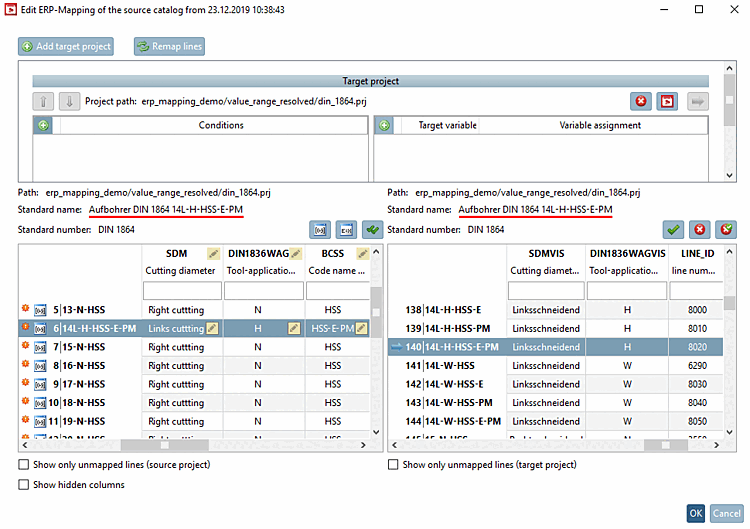Click the pencil icon in the SDM column header
This screenshot has height=529, width=750.
(212, 254)
